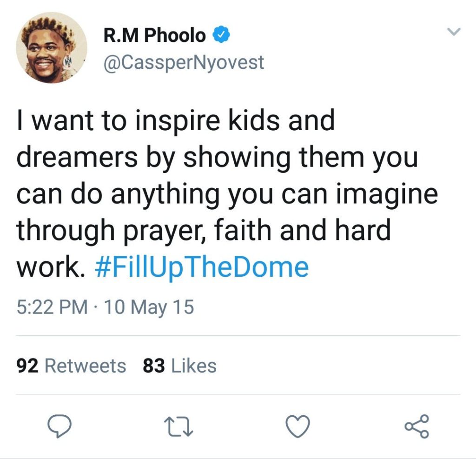476x459 pixels.
Task: Click the line 'can do anything you can imagine'
Action: click(227, 194)
